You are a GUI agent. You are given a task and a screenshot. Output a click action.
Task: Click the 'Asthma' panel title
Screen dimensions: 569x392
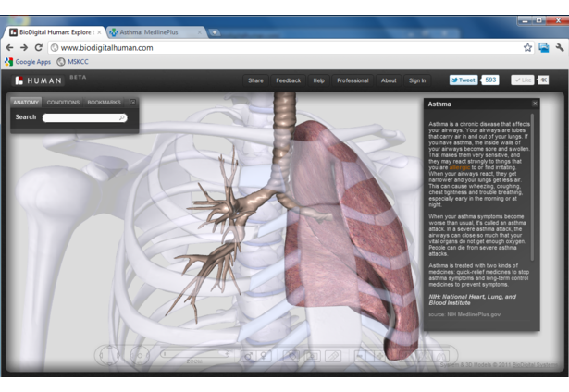(x=439, y=104)
